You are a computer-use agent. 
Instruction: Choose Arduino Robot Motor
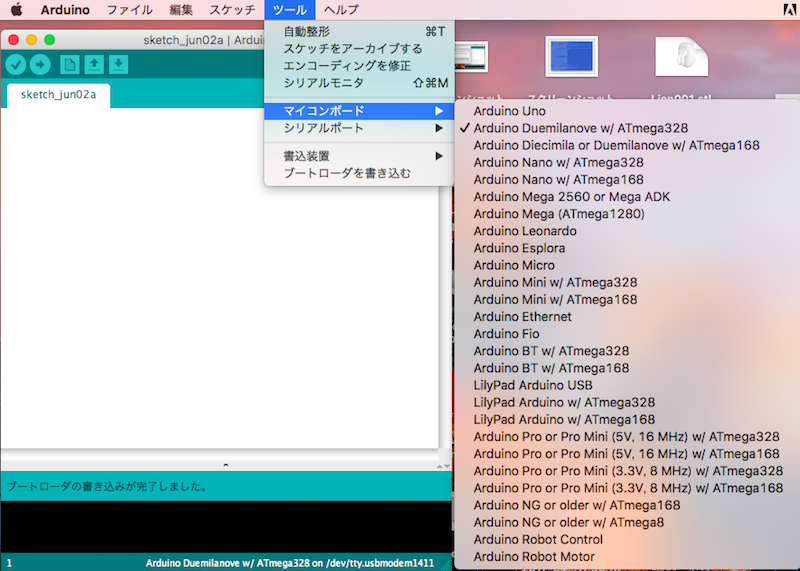pos(627,557)
